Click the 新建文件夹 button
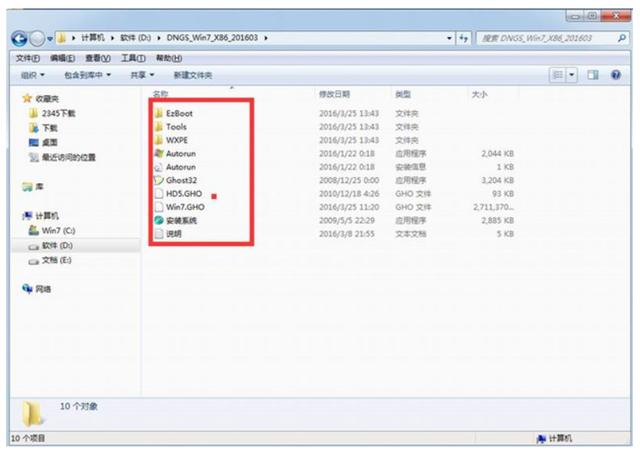The width and height of the screenshot is (640, 452). click(193, 75)
